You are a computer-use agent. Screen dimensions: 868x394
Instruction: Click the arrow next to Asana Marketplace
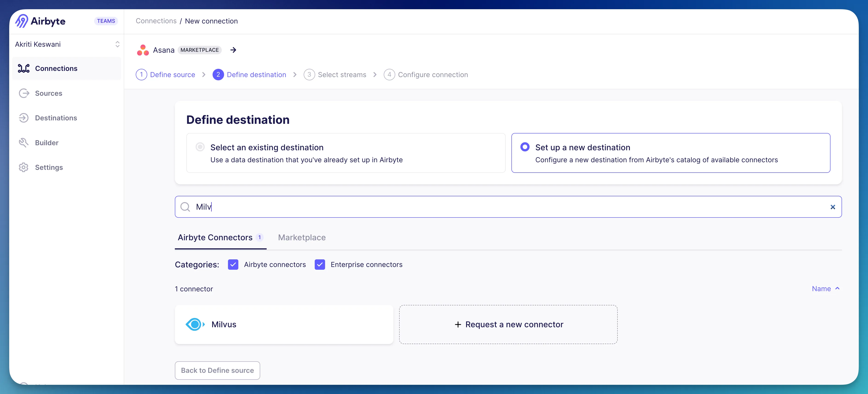[233, 50]
